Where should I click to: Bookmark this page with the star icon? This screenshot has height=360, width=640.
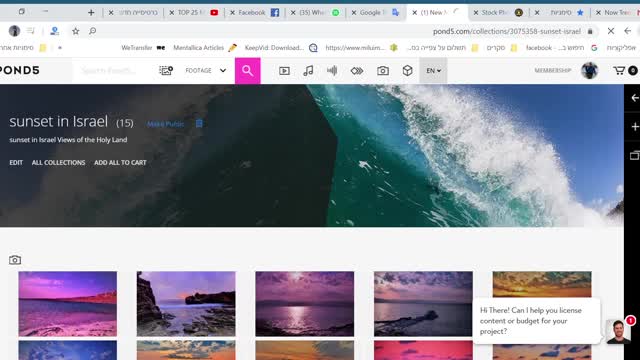pyautogui.click(x=76, y=31)
